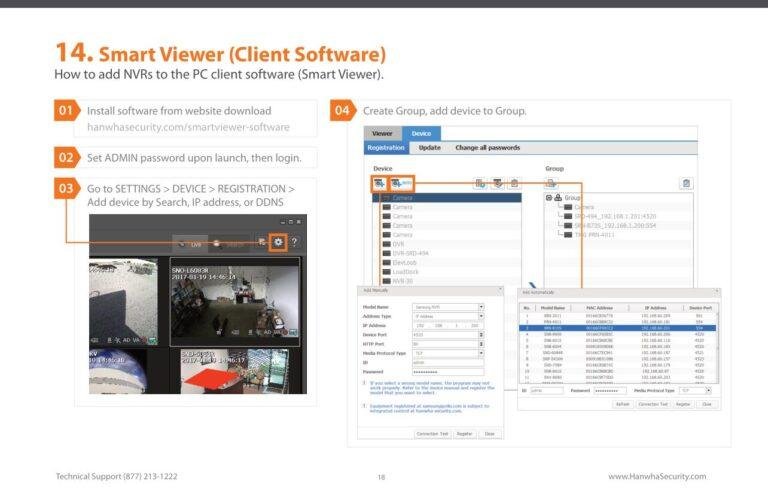The height and width of the screenshot is (497, 768).
Task: Select the PRN-4011 entry in the Group tree
Action: click(x=589, y=235)
